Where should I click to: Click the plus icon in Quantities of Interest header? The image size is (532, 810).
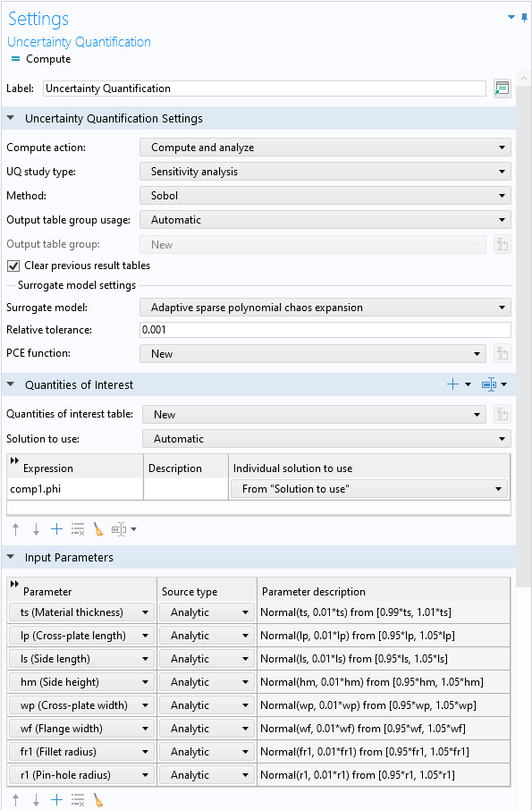(452, 384)
